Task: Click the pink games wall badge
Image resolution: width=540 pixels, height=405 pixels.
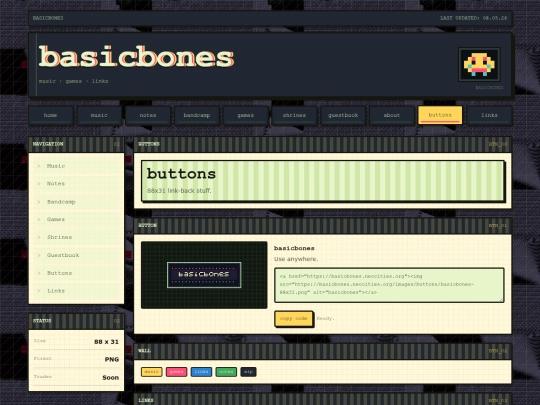Action: (x=176, y=372)
